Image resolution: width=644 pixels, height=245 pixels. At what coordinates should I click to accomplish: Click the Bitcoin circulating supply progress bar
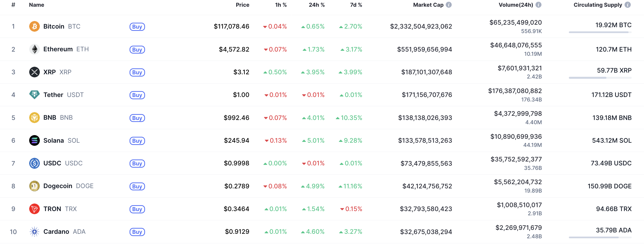point(600,32)
